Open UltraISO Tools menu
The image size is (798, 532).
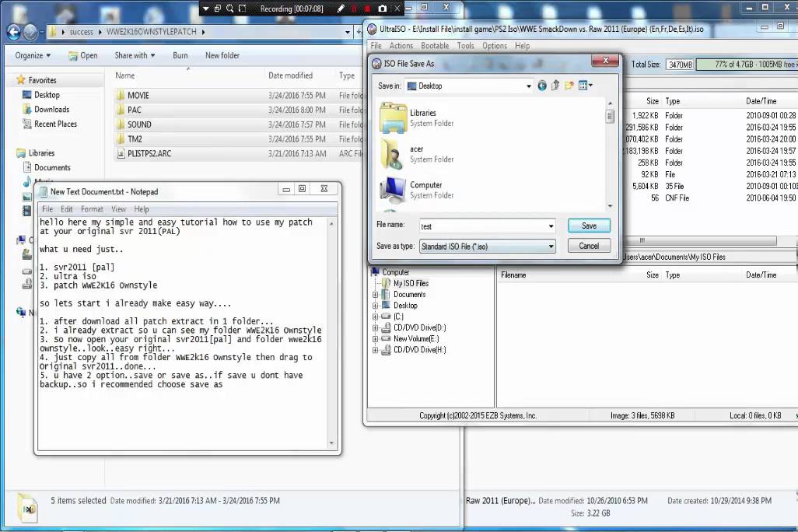pyautogui.click(x=466, y=46)
